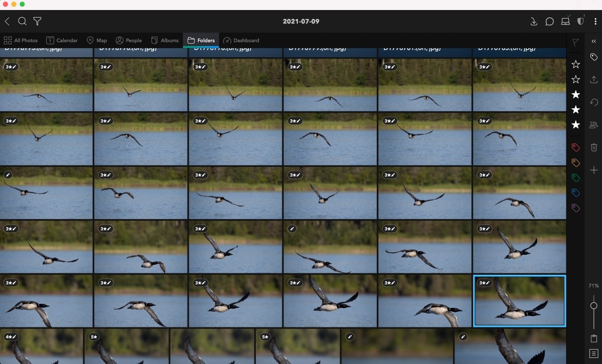Select the Folders tab
602x364 pixels.
click(201, 40)
